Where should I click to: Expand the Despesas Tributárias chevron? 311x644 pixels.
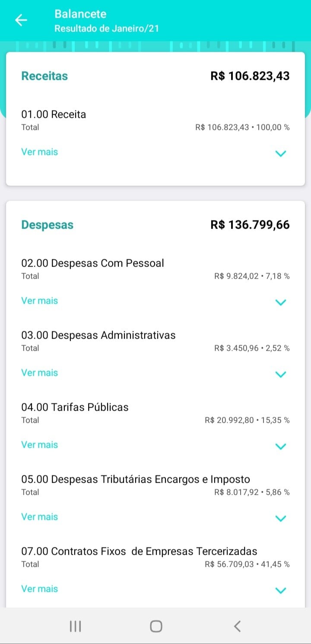(x=281, y=518)
